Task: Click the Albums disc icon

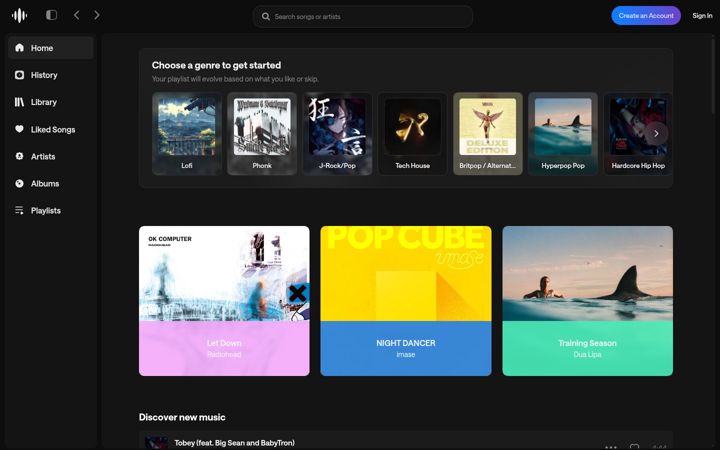Action: [19, 183]
